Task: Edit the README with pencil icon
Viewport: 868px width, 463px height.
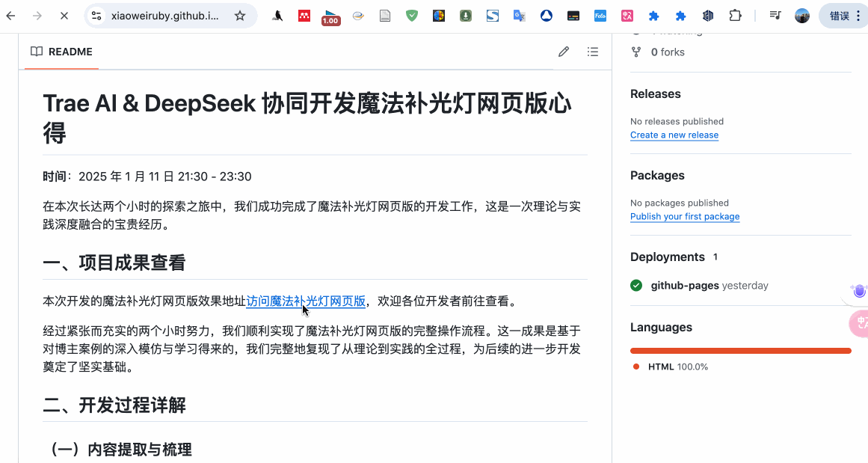Action: pyautogui.click(x=564, y=52)
